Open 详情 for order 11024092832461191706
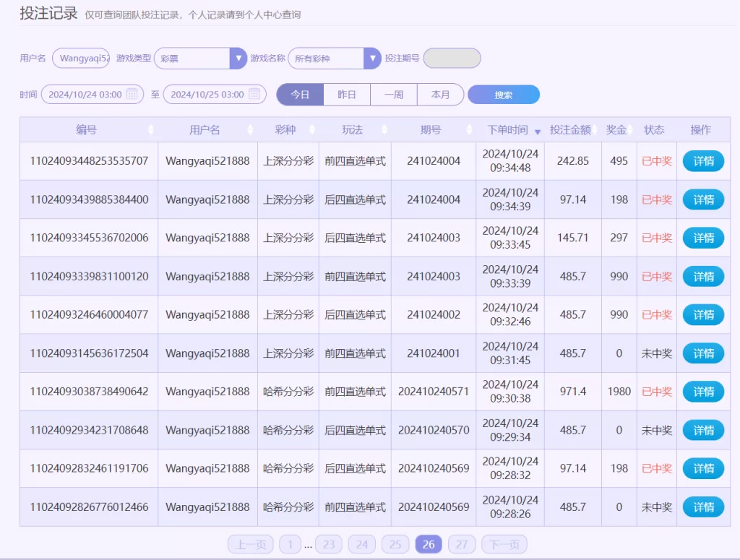This screenshot has height=560, width=740. (703, 469)
